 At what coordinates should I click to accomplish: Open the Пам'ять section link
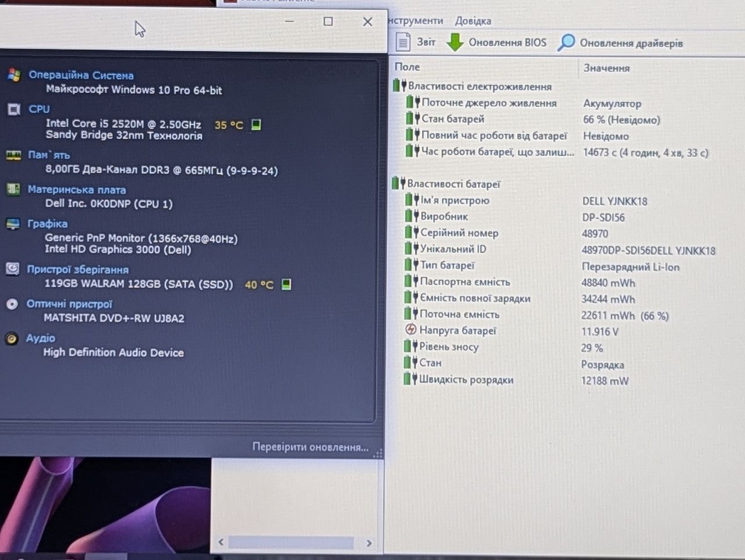click(49, 155)
